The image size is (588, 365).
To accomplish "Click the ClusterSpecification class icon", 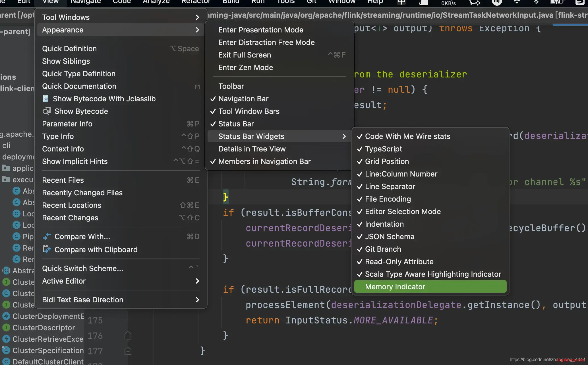I will coord(6,350).
